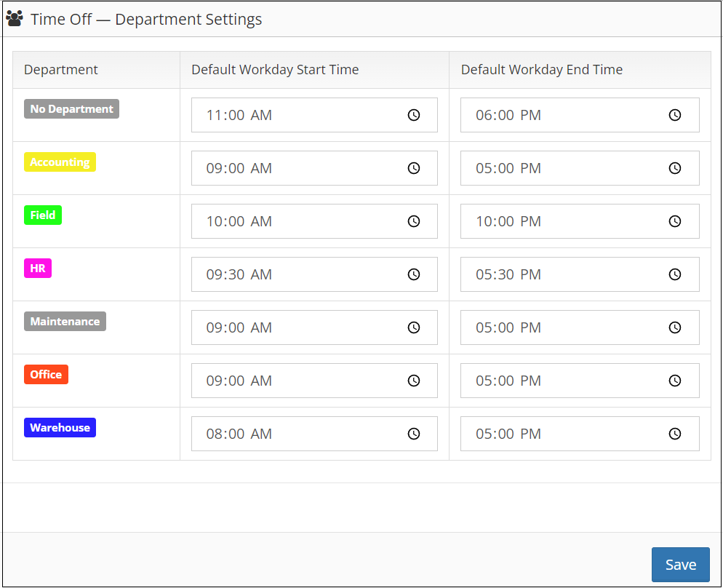Click the Save button
The height and width of the screenshot is (588, 723).
click(680, 564)
